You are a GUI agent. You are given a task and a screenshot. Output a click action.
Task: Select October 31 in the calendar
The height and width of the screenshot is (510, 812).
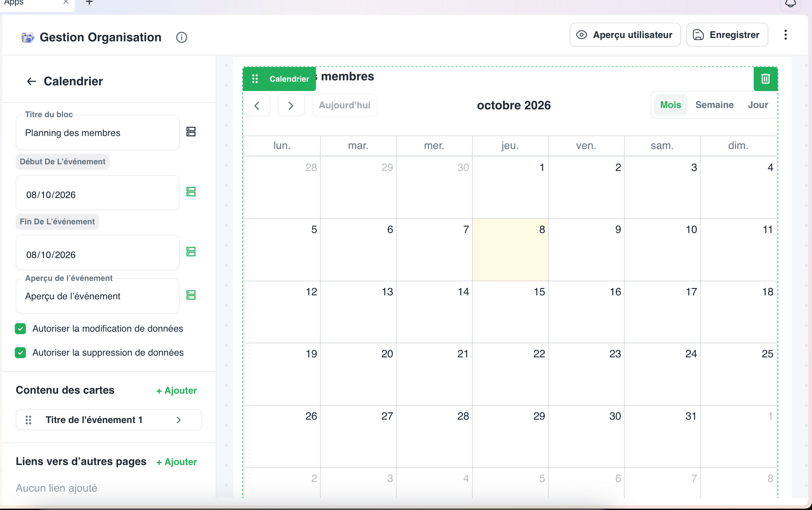(662, 436)
